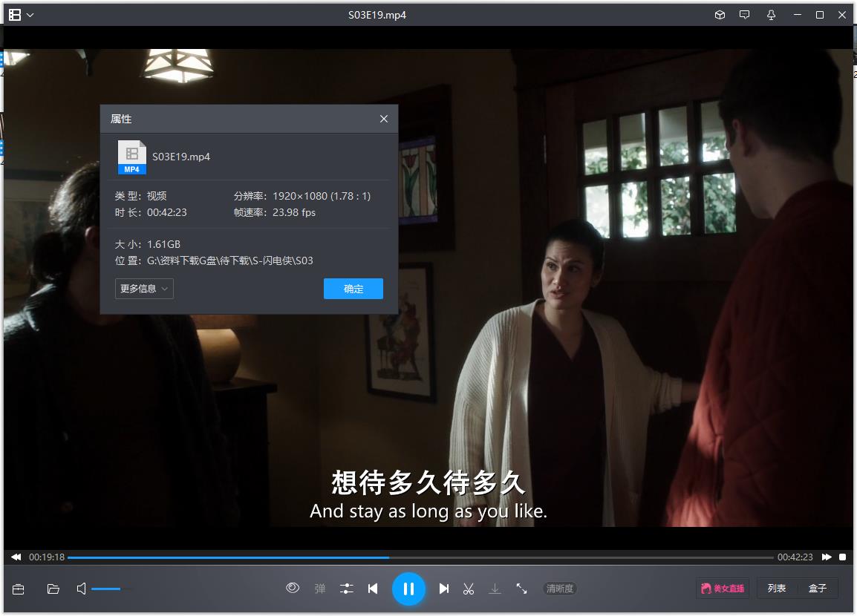This screenshot has width=857, height=616.
Task: Click the MP4 file icon in properties
Action: (x=131, y=157)
